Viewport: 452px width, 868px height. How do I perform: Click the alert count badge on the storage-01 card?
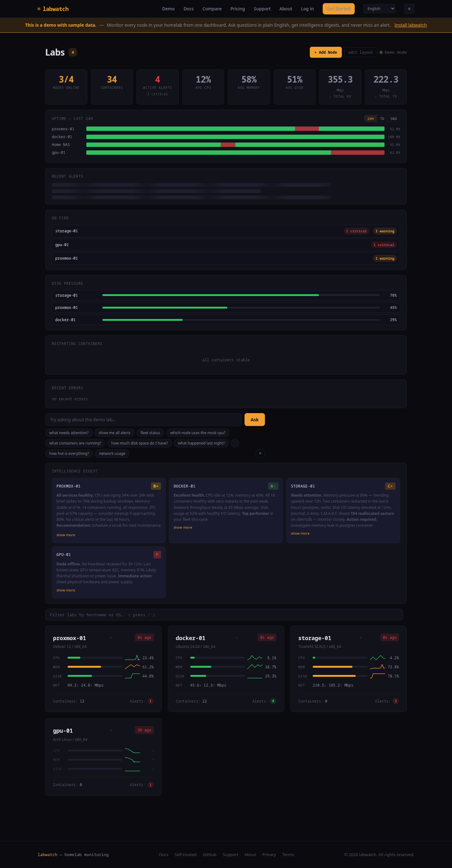tap(396, 701)
